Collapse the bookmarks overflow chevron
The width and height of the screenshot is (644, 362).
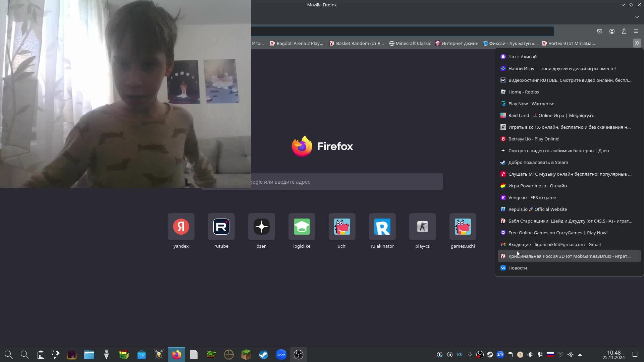[x=637, y=43]
